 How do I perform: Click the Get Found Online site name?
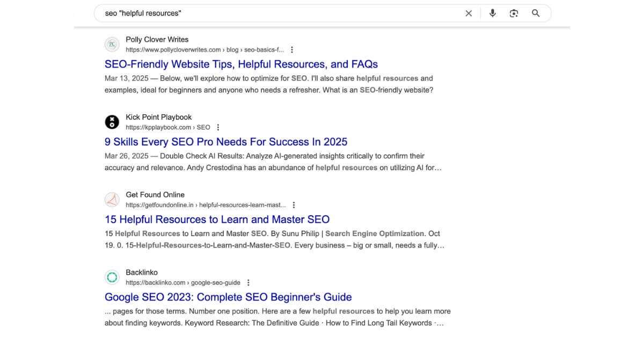tap(155, 195)
